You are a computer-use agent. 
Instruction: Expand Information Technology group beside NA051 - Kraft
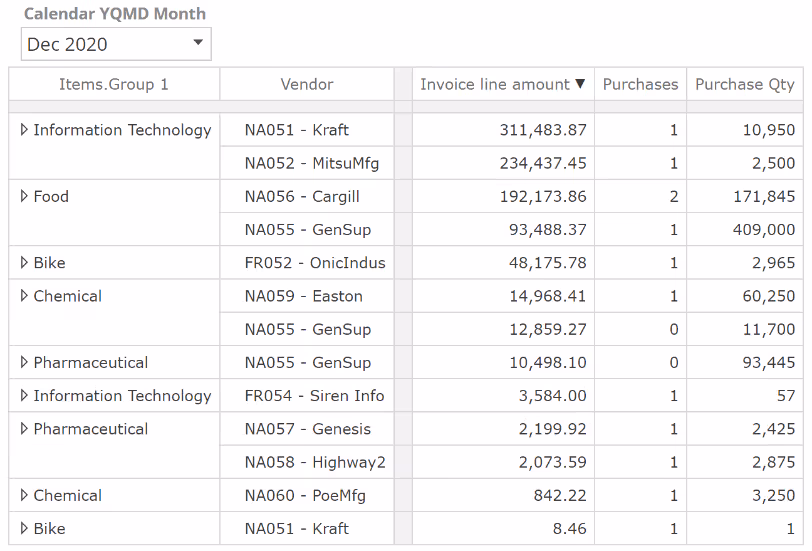point(24,130)
